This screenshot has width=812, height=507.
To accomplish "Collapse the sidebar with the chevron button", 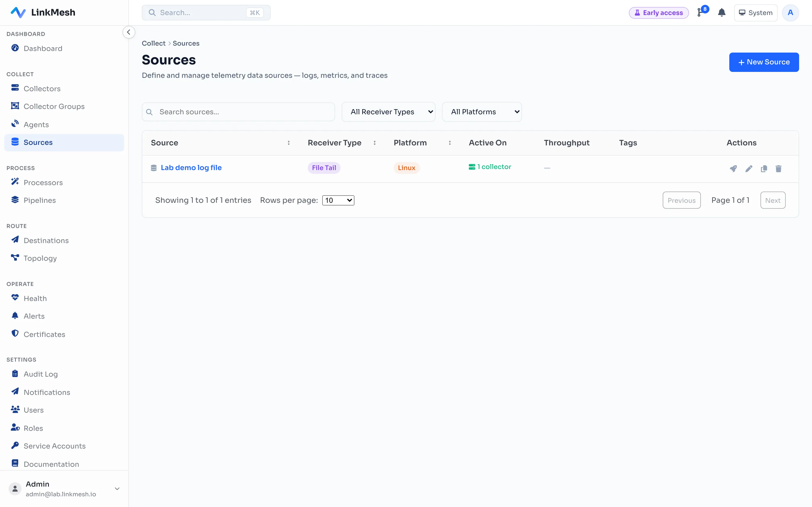I will [129, 32].
